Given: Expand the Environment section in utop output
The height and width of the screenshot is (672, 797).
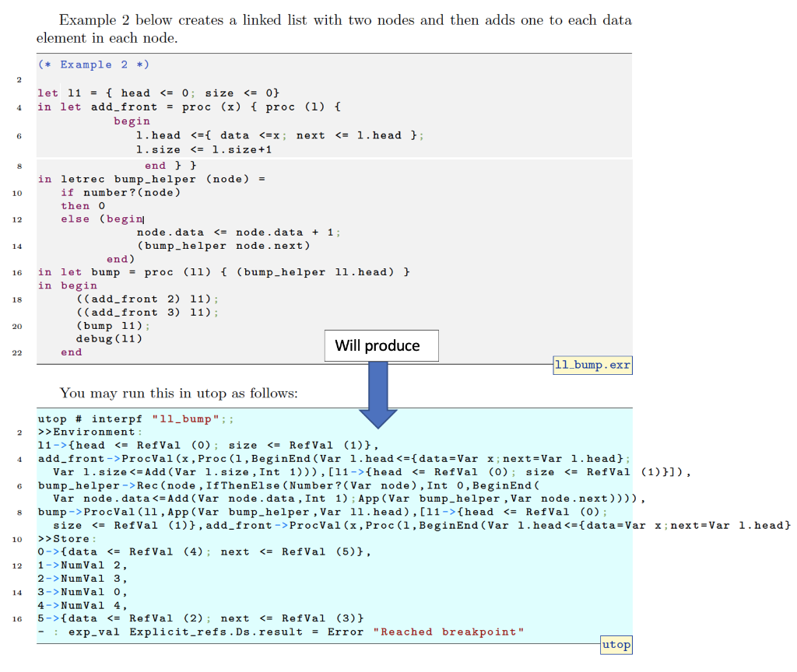Looking at the screenshot, I should click(x=87, y=432).
